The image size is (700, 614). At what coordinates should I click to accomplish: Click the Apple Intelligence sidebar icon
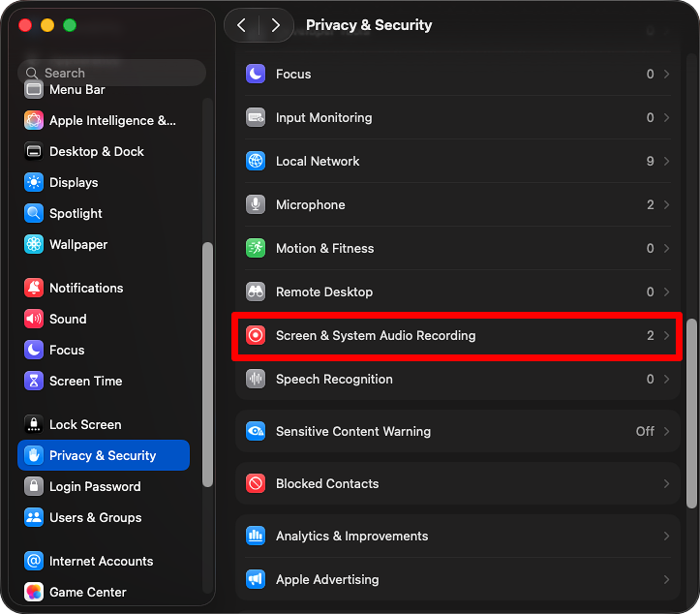tap(34, 120)
